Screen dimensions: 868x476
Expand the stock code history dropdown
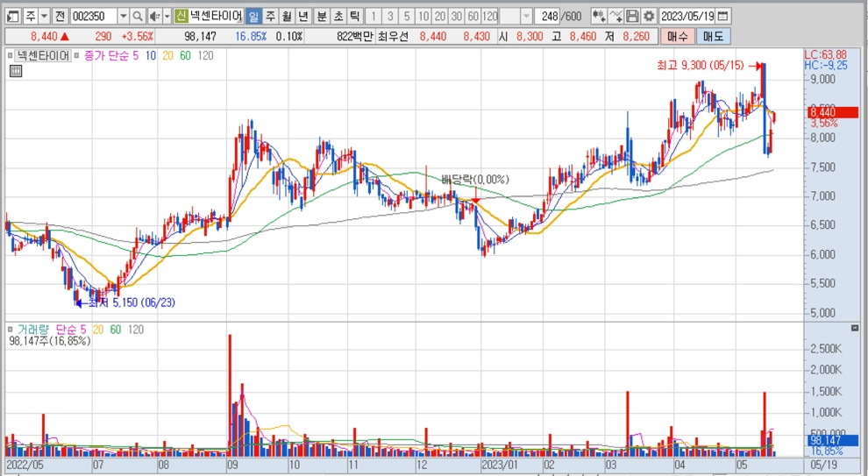[x=123, y=16]
